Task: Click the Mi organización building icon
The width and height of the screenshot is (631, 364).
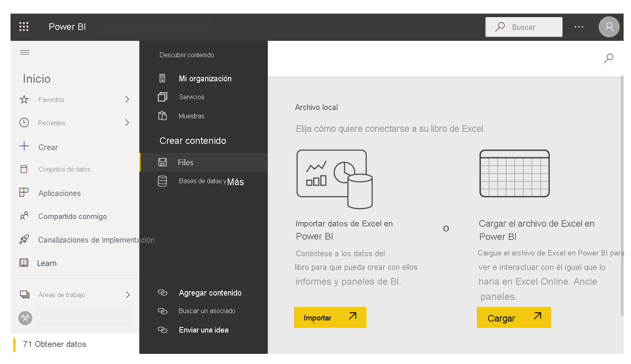Action: 162,78
